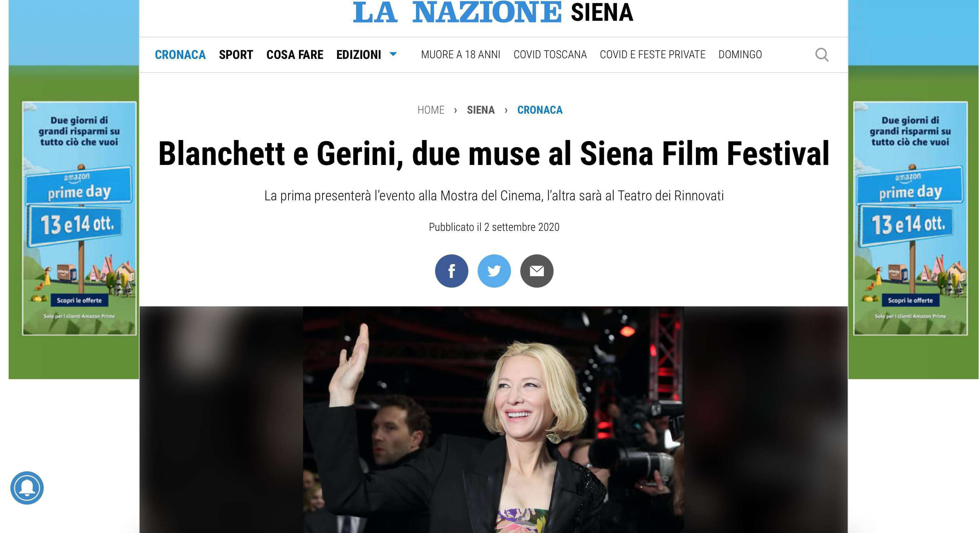
Task: Expand the Edizioni dropdown arrow
Action: pos(393,54)
